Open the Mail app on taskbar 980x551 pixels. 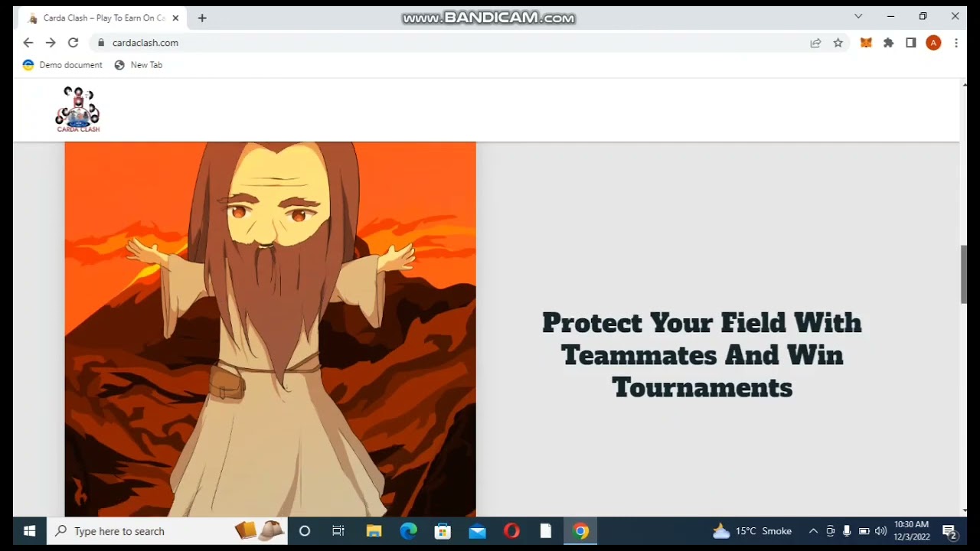tap(477, 531)
